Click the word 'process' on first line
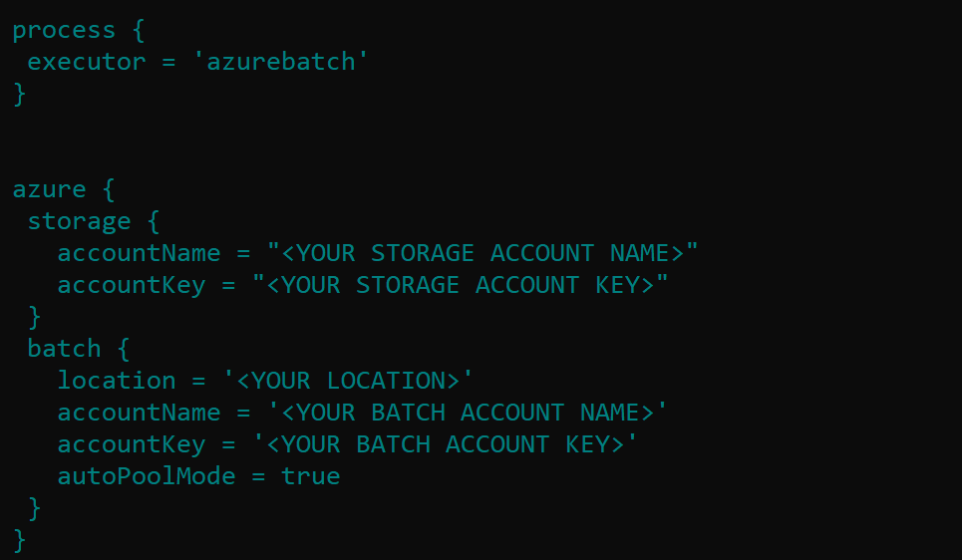962x560 pixels. click(64, 31)
